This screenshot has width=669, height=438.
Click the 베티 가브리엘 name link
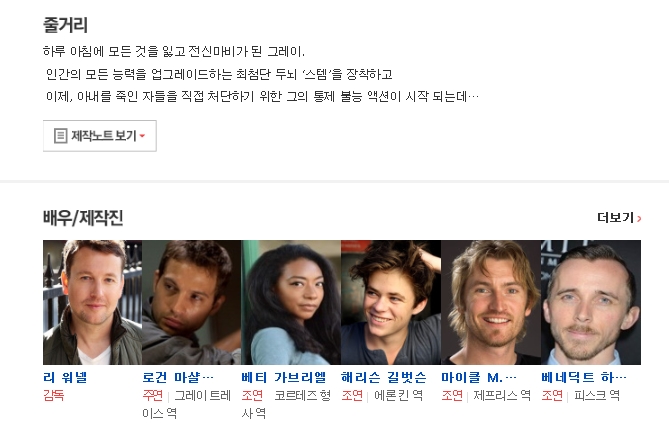[x=284, y=377]
